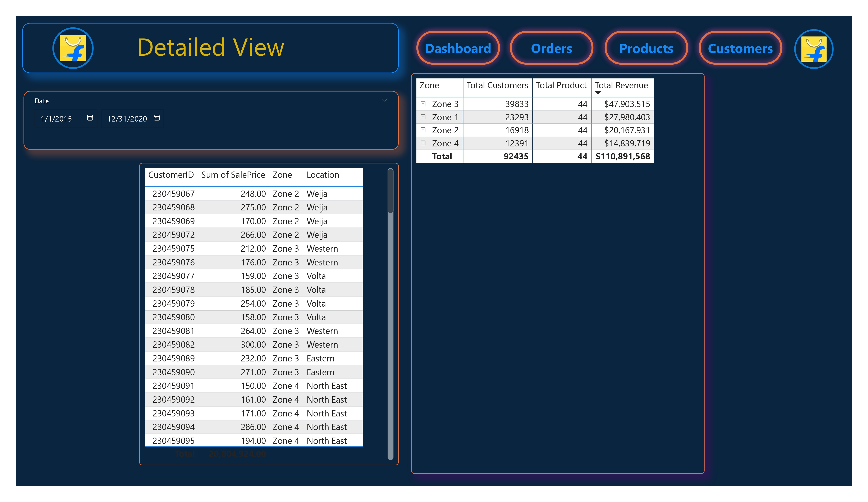This screenshot has width=868, height=502.
Task: Navigate to the Orders page
Action: pyautogui.click(x=551, y=48)
